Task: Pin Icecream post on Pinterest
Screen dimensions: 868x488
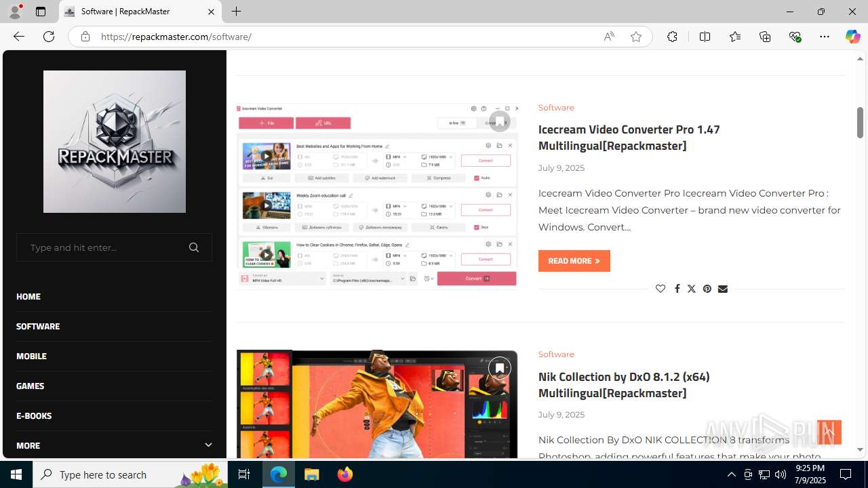Action: click(x=707, y=289)
